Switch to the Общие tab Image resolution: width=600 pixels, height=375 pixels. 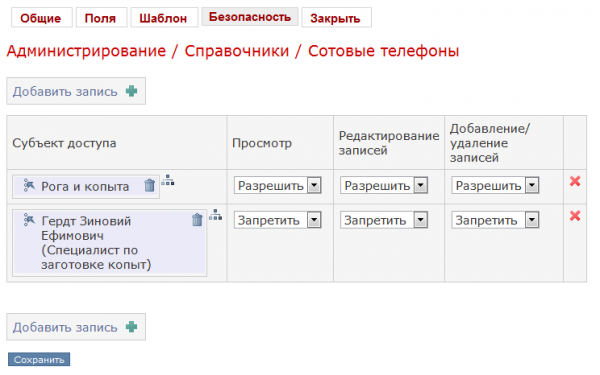(42, 18)
